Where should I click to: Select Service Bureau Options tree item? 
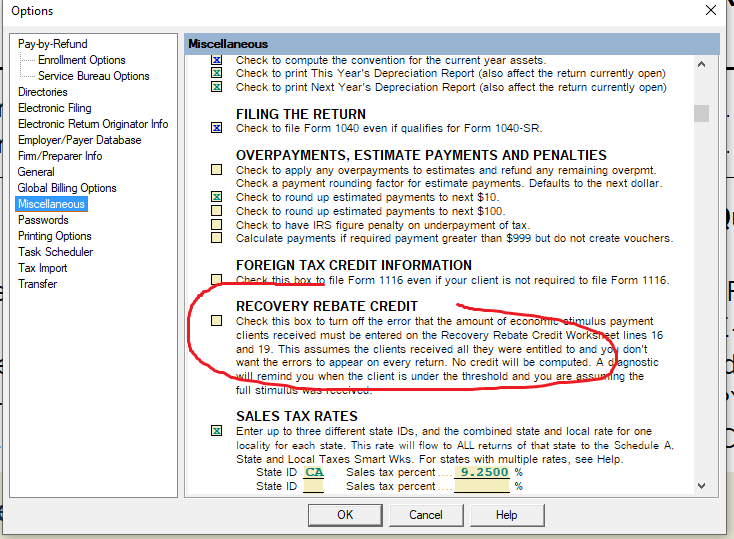93,76
